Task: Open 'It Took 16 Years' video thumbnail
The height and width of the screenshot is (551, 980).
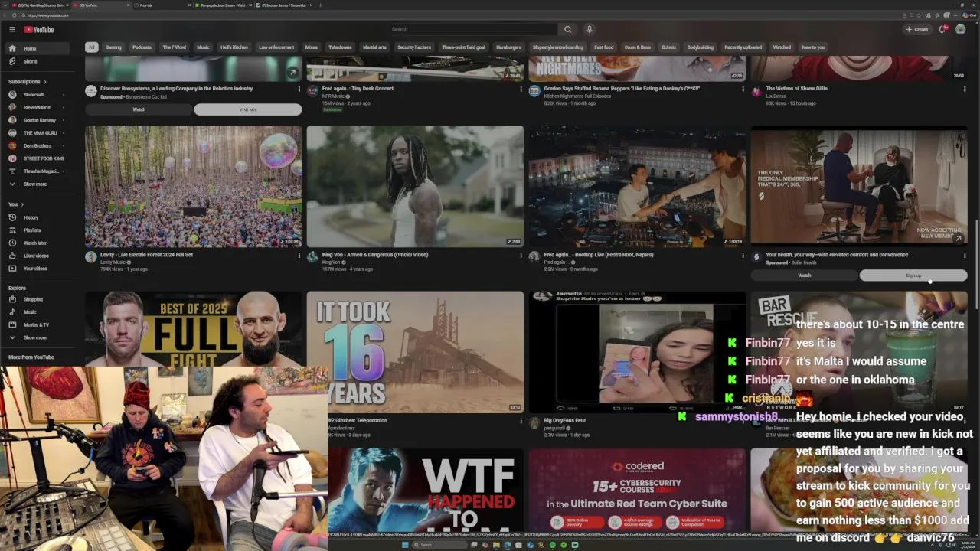Action: [415, 352]
